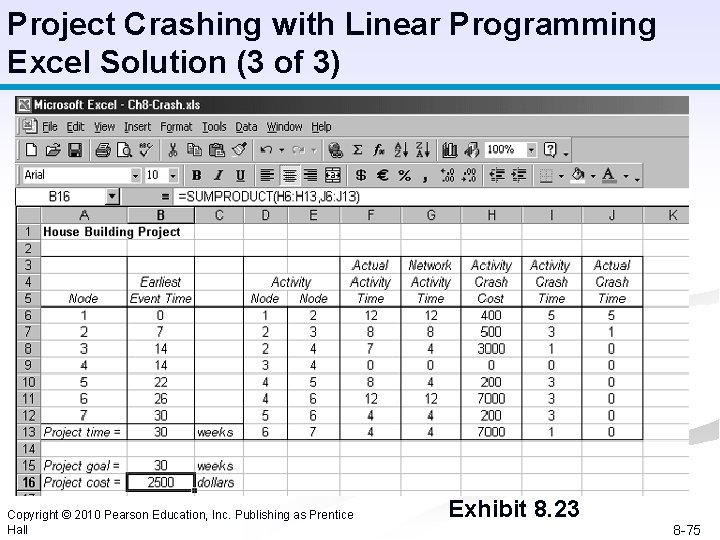Screen dimensions: 720x540
Task: Open the 100% zoom dropdown
Action: pyautogui.click(x=531, y=150)
